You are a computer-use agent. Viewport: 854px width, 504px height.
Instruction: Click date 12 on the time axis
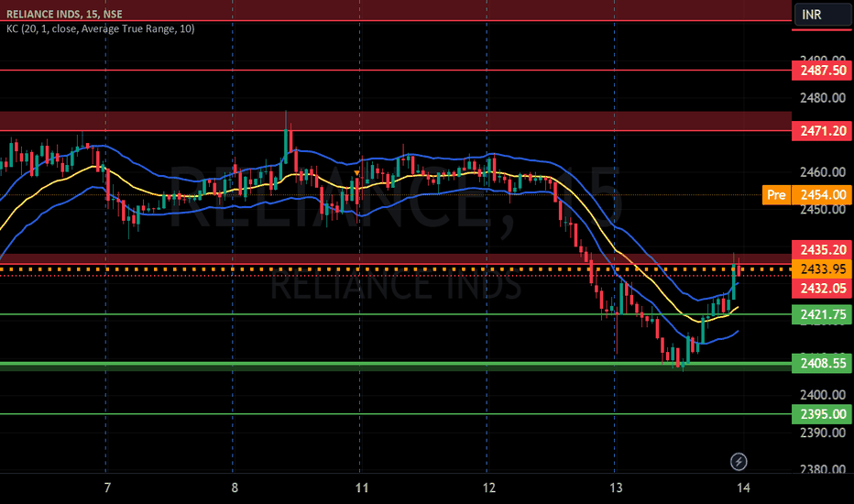pos(489,488)
